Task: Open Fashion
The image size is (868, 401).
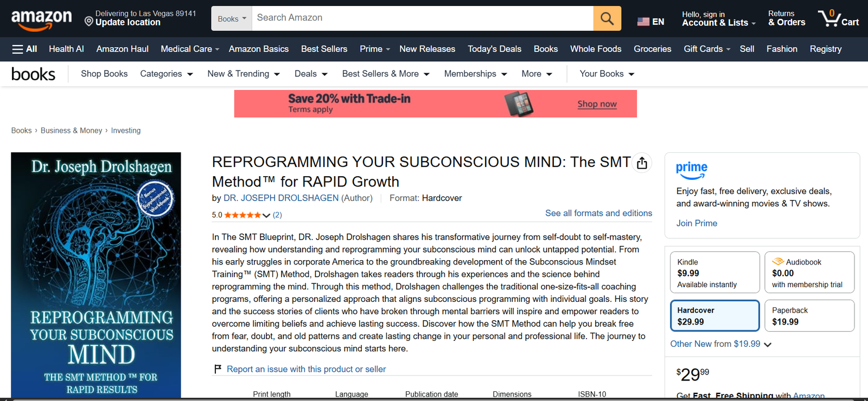Action: [x=782, y=49]
